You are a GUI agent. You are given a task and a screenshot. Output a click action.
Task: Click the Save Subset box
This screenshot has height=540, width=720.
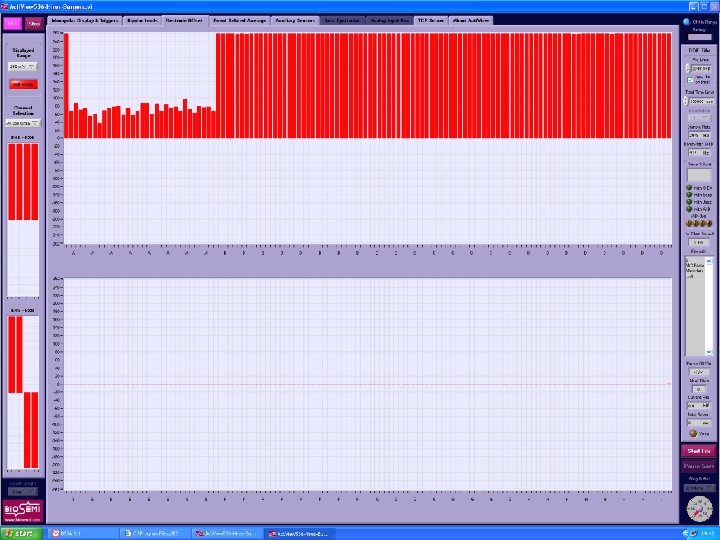pos(699,175)
